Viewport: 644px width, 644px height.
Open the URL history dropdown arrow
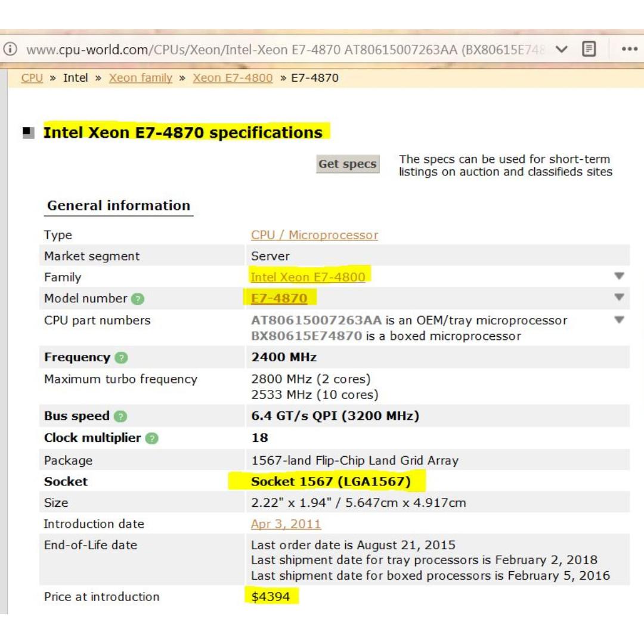click(x=561, y=49)
